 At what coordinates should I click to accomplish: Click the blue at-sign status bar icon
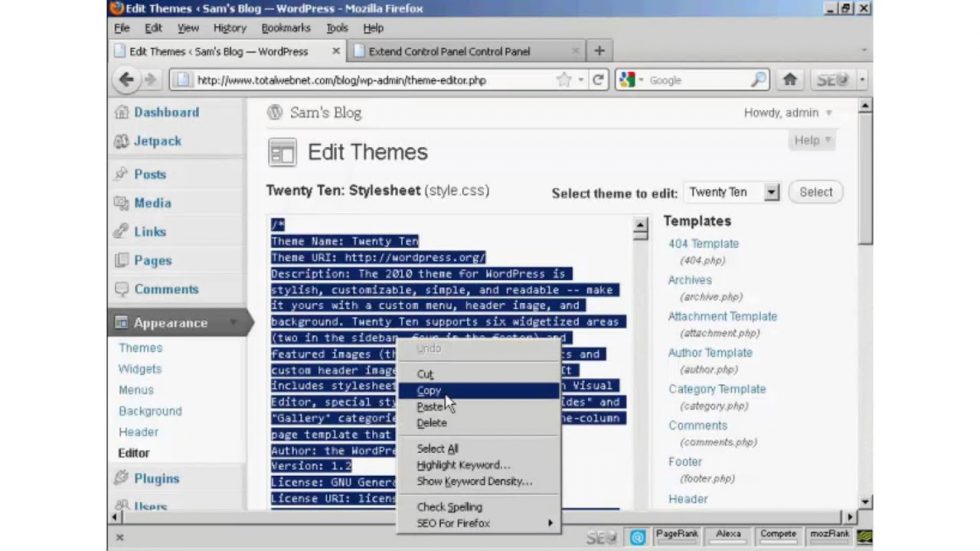(638, 537)
